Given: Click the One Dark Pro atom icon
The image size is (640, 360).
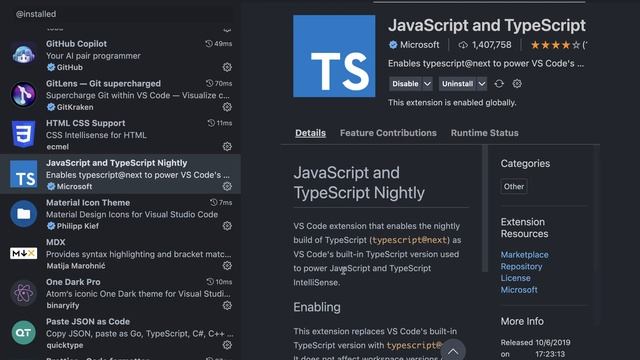Looking at the screenshot, I should (24, 293).
